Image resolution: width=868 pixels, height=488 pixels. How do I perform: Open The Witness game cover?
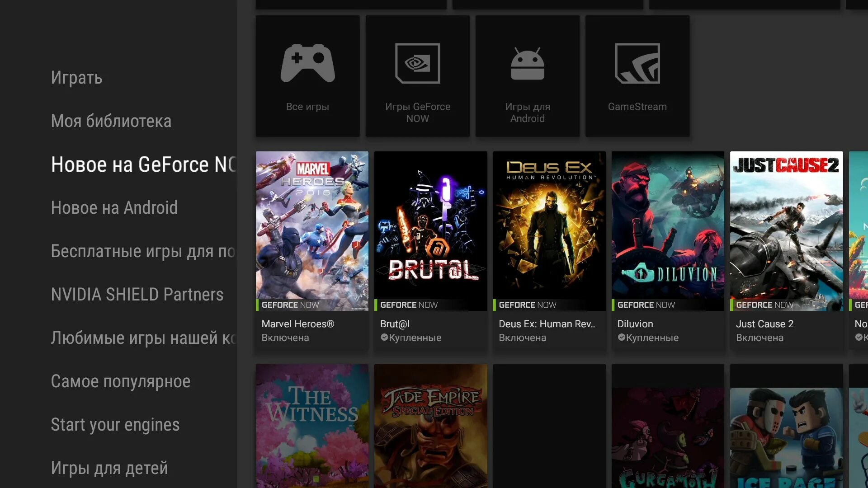312,426
